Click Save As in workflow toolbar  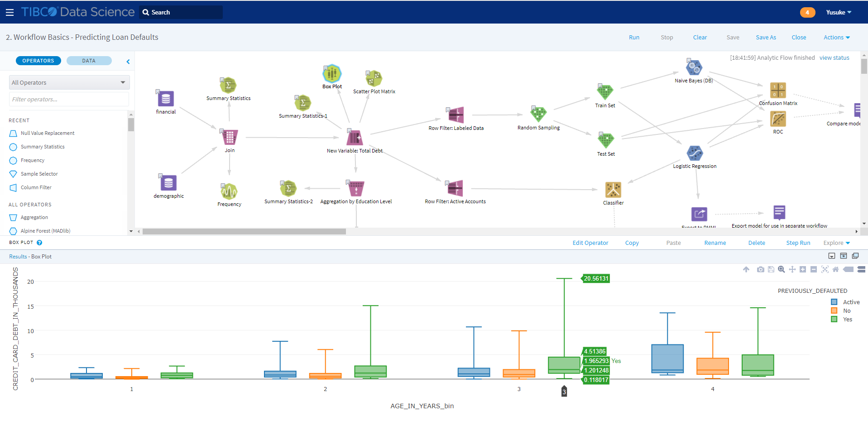pyautogui.click(x=766, y=38)
